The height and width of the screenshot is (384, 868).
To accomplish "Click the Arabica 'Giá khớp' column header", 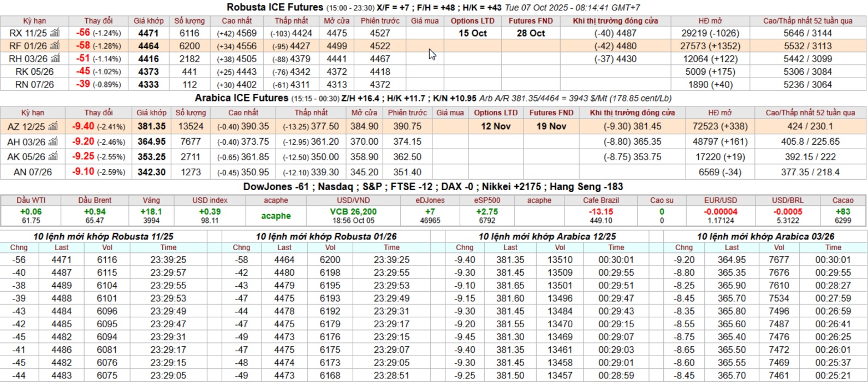I will (x=151, y=113).
